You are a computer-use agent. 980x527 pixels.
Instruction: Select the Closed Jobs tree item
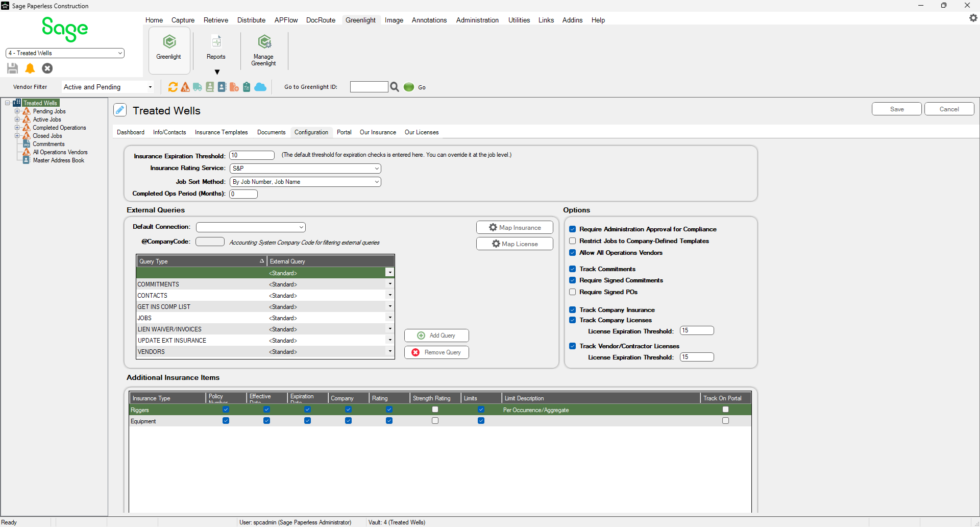(47, 136)
